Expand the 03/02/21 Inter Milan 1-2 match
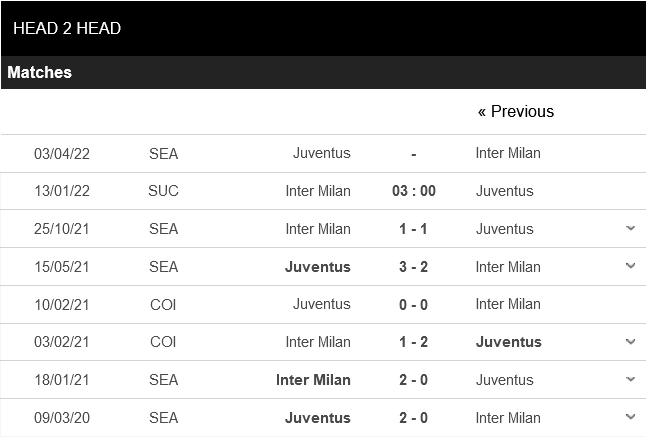Screen dimensions: 646x440 pos(630,342)
